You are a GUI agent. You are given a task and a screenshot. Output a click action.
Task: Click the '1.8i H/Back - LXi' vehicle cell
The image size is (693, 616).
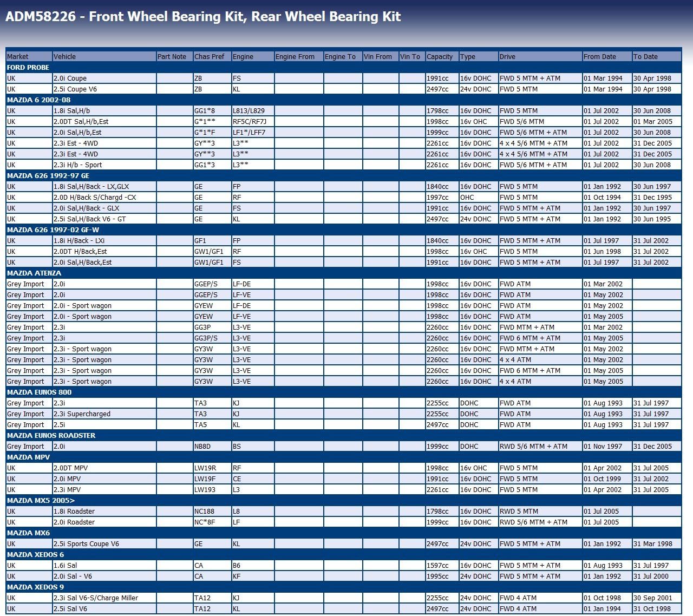(104, 240)
